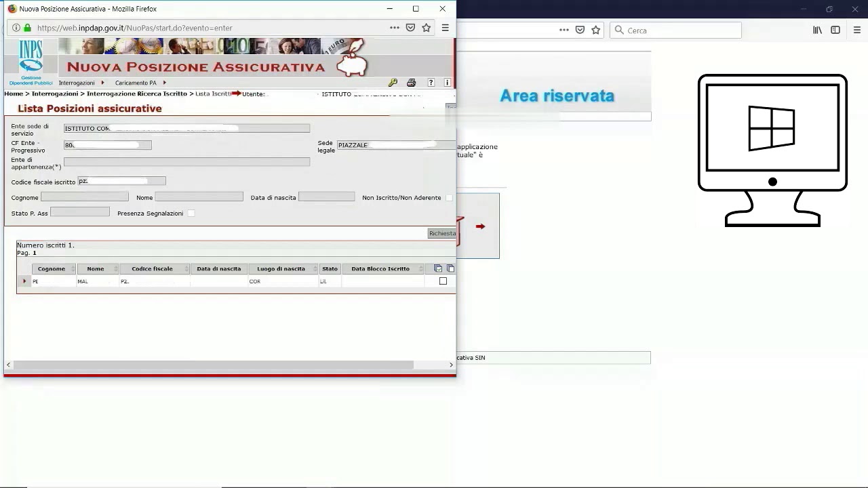
Task: Click the page number 1
Action: pos(35,253)
